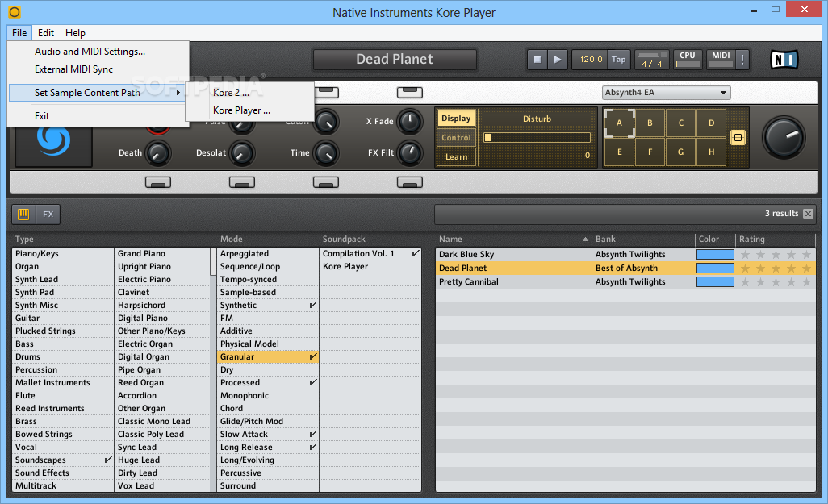828x504 pixels.
Task: Click the blue color swatch for Pretty Cannibal
Action: click(715, 281)
